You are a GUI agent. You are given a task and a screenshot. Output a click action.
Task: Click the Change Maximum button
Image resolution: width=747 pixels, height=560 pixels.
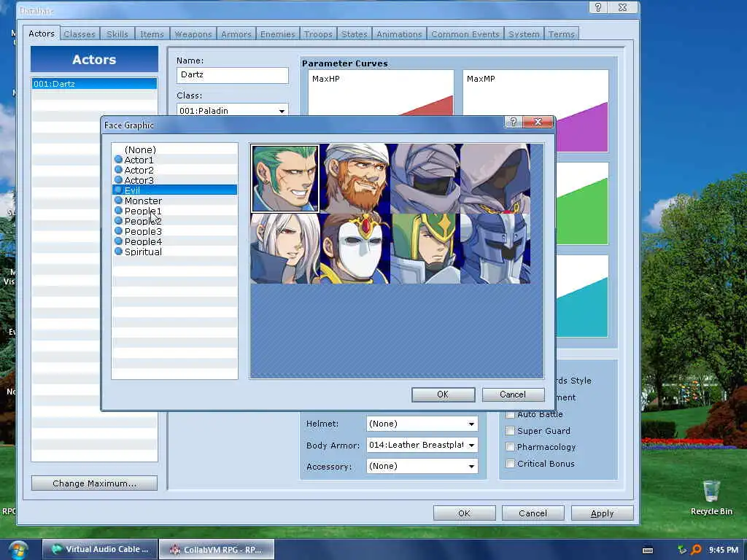(x=94, y=483)
